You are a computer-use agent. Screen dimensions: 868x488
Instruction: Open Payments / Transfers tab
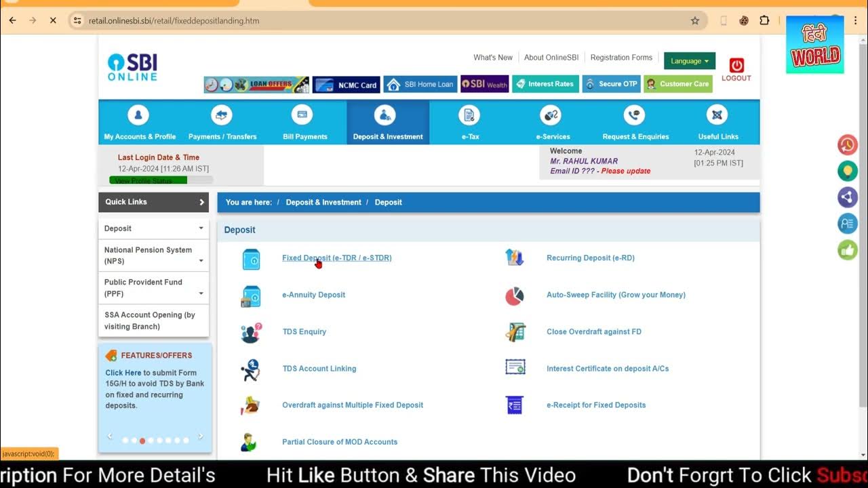(x=222, y=123)
